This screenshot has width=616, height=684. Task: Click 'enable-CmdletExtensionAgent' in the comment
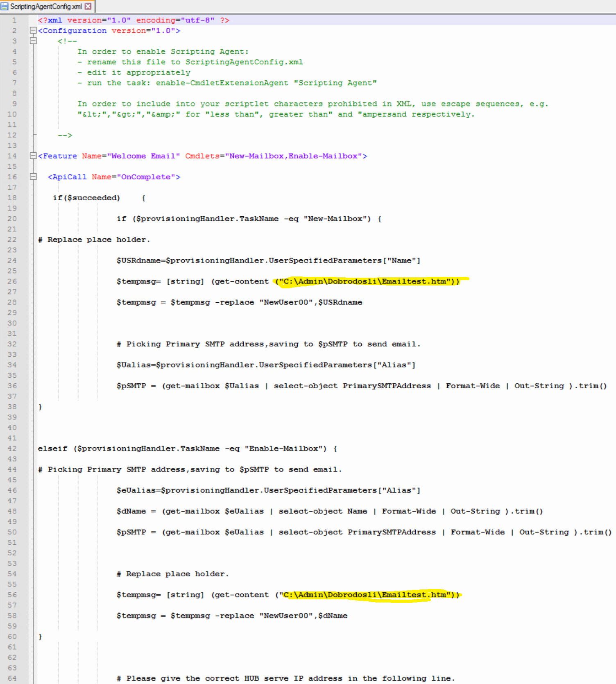pos(222,83)
